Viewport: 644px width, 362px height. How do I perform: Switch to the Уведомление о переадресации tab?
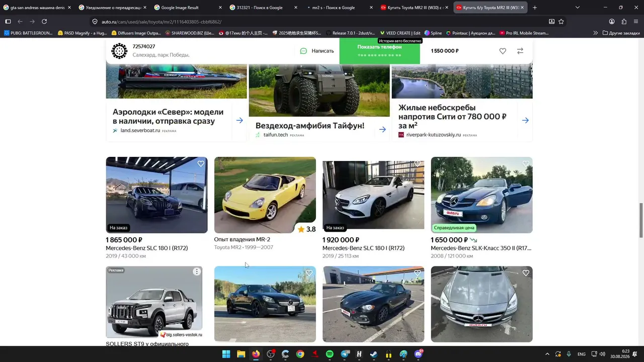112,8
